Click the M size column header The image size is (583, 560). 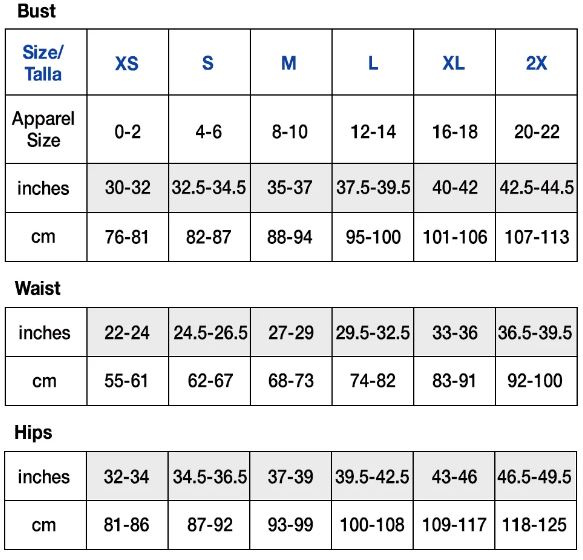(291, 62)
